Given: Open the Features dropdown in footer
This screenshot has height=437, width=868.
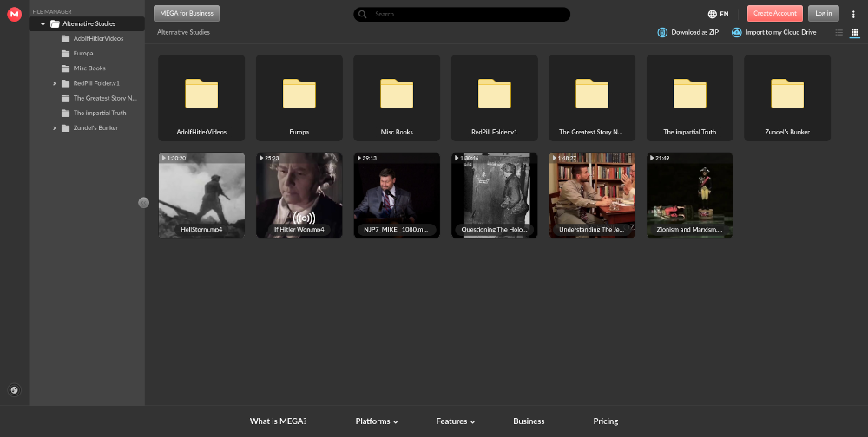Looking at the screenshot, I should [455, 421].
